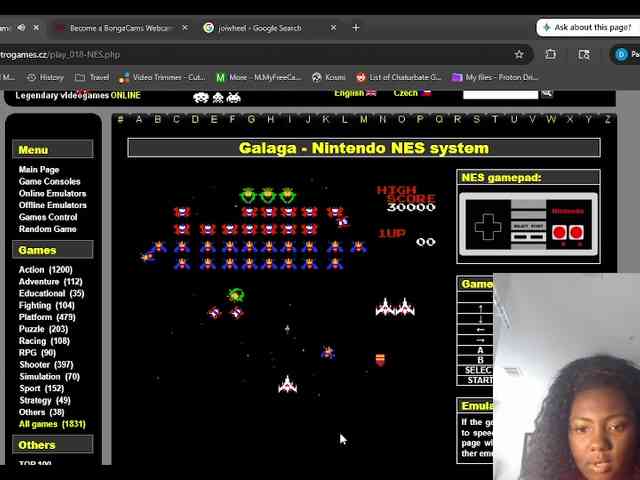Browse Strategy (49) games
Screen dimensions: 640x480
coord(44,400)
